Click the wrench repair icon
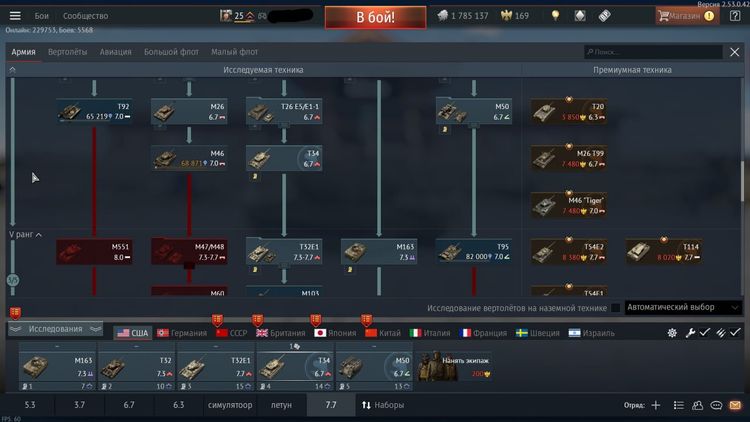This screenshot has height=422, width=750. 690,332
